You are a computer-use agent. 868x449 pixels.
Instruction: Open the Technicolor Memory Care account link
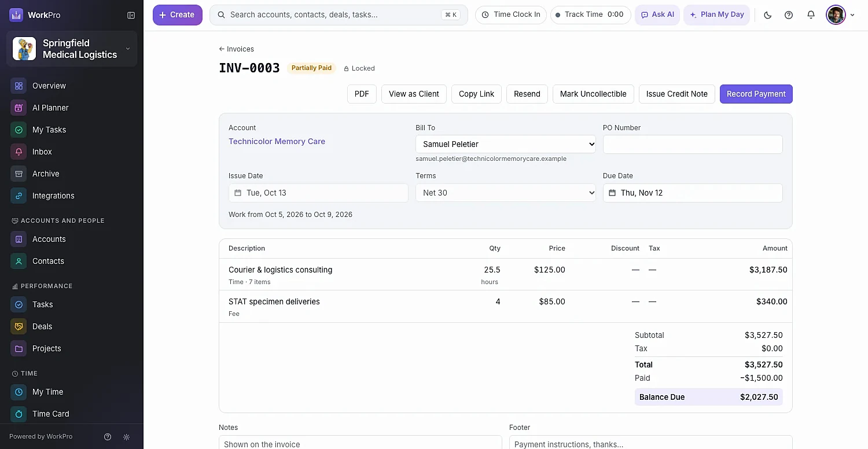pos(277,141)
